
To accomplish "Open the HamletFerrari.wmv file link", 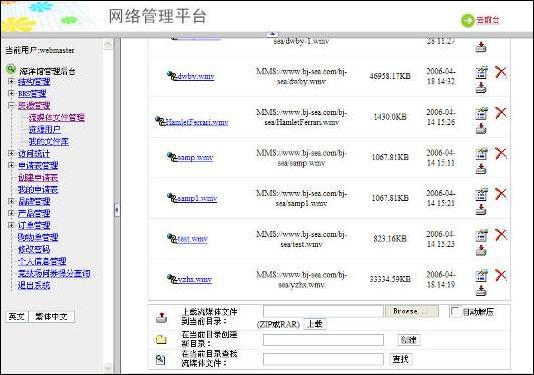I will tap(197, 122).
